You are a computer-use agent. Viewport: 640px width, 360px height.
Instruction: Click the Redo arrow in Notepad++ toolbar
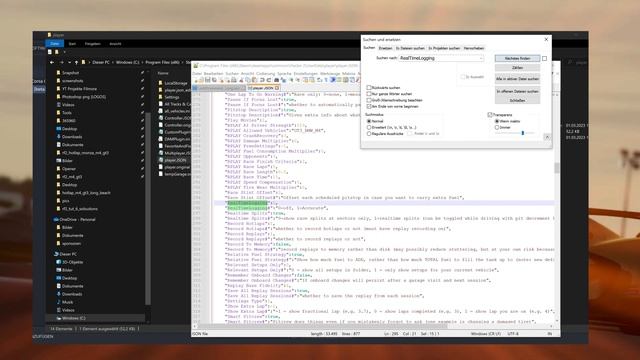pos(269,80)
